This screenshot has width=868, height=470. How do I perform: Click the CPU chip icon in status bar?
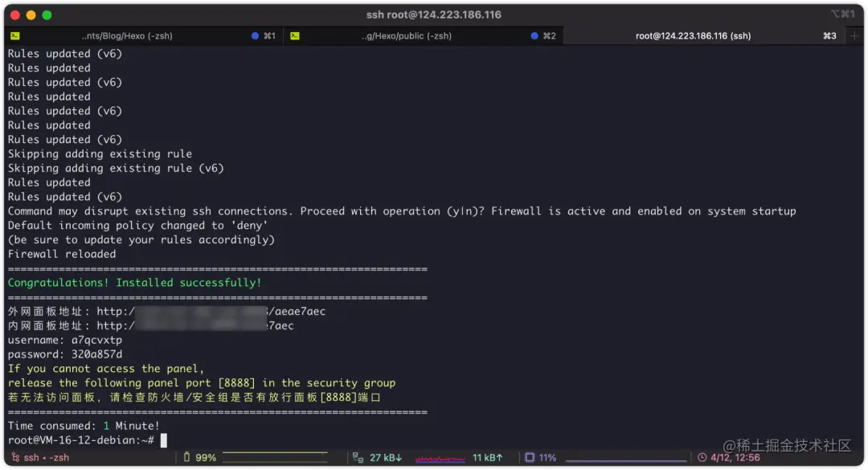click(530, 457)
